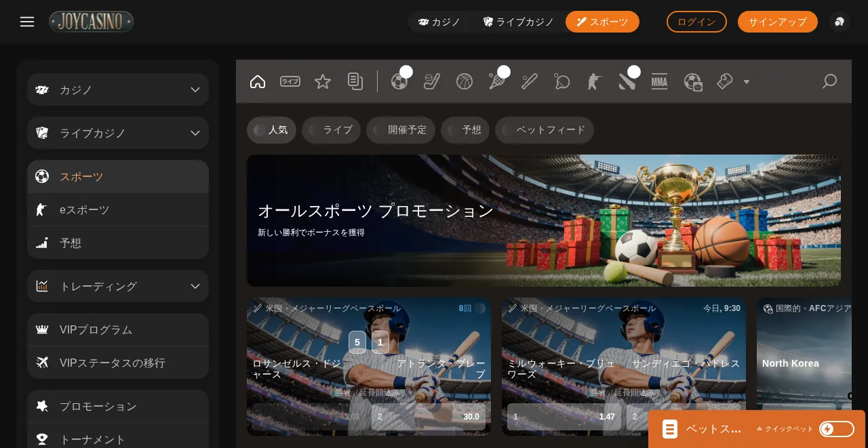The width and height of the screenshot is (868, 448).
Task: Click the league name link beside 今日, 9:30
Action: (x=589, y=308)
